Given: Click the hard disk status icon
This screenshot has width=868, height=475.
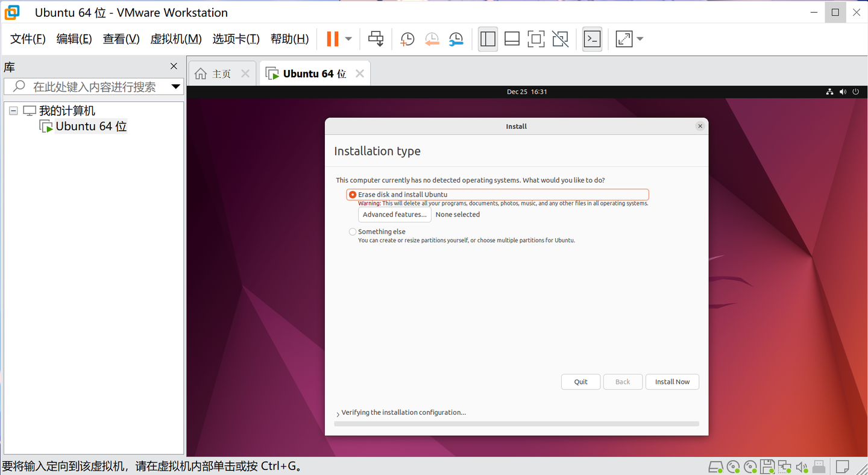Looking at the screenshot, I should (x=716, y=467).
